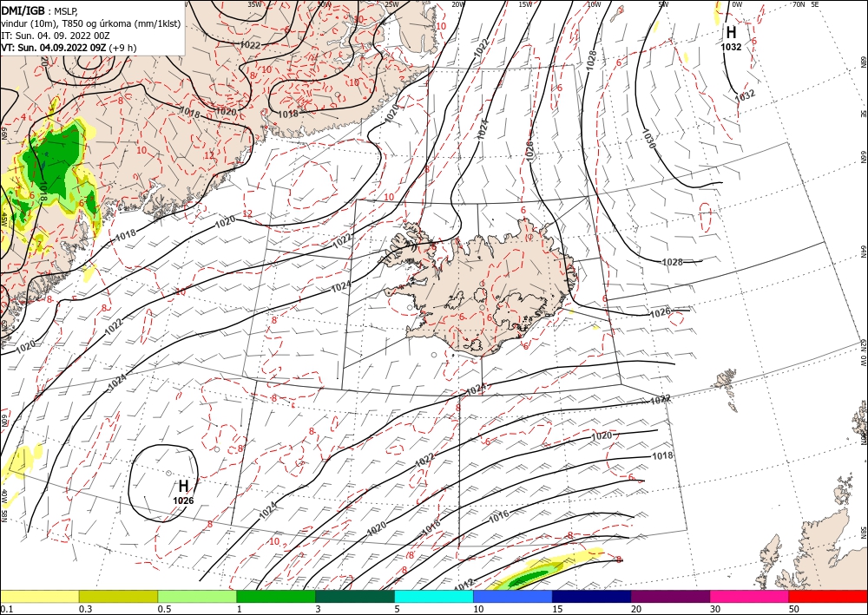
Task: Click legend value '30'
Action: [x=715, y=609]
